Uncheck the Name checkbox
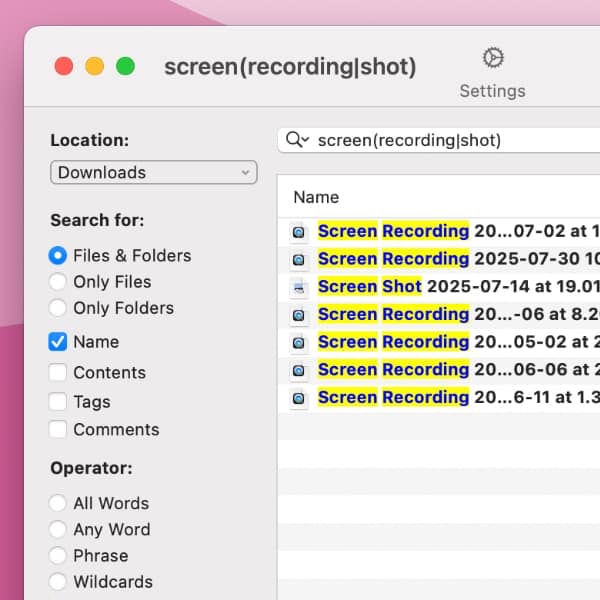 click(58, 342)
